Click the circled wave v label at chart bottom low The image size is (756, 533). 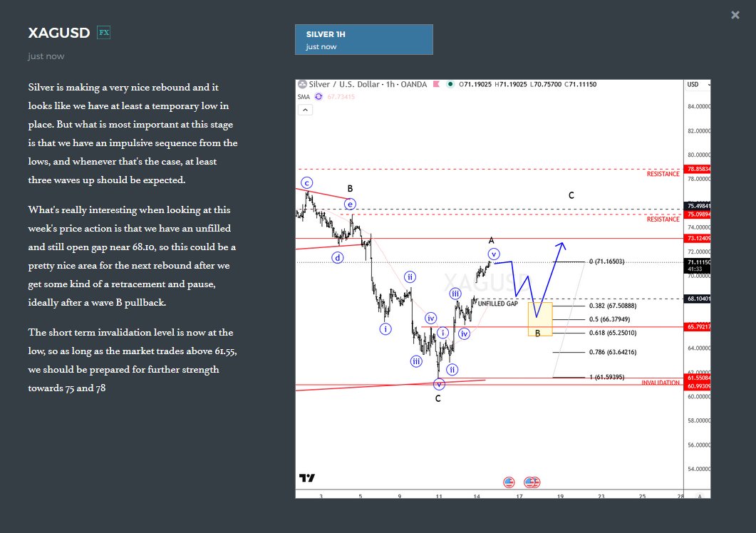click(439, 384)
